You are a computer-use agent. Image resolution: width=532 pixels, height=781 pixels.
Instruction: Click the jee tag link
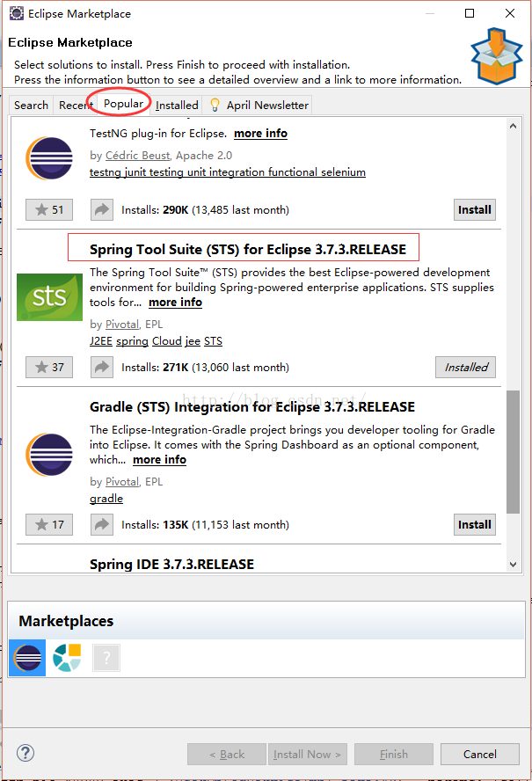click(x=193, y=341)
